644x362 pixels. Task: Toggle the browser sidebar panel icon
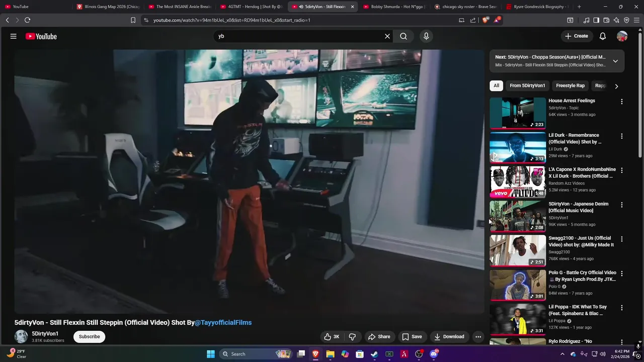tap(596, 20)
